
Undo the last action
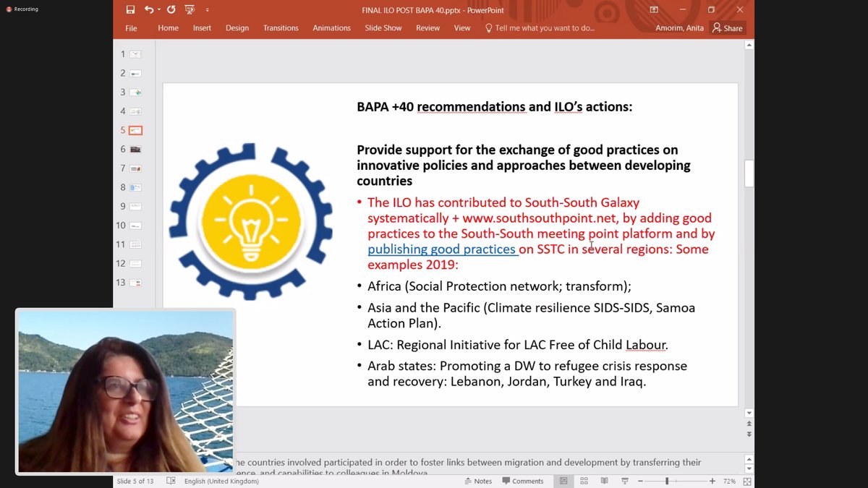[x=148, y=9]
